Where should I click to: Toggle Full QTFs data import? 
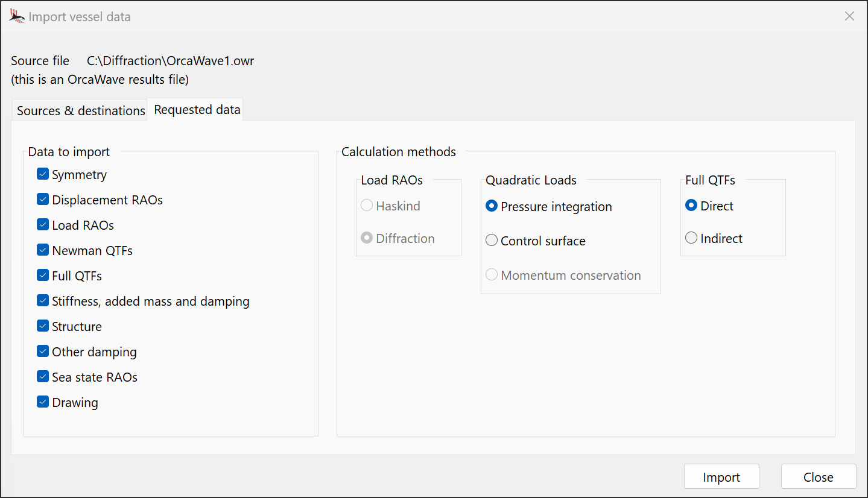coord(43,276)
